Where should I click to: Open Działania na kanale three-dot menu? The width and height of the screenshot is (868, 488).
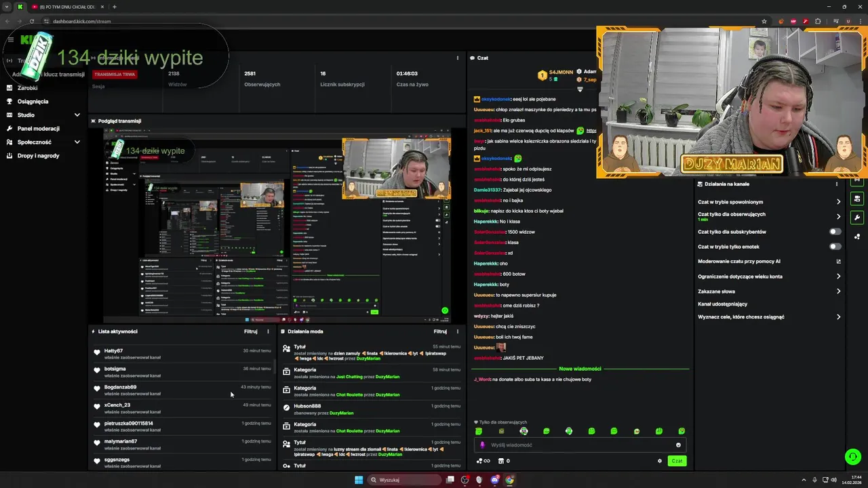pos(837,184)
